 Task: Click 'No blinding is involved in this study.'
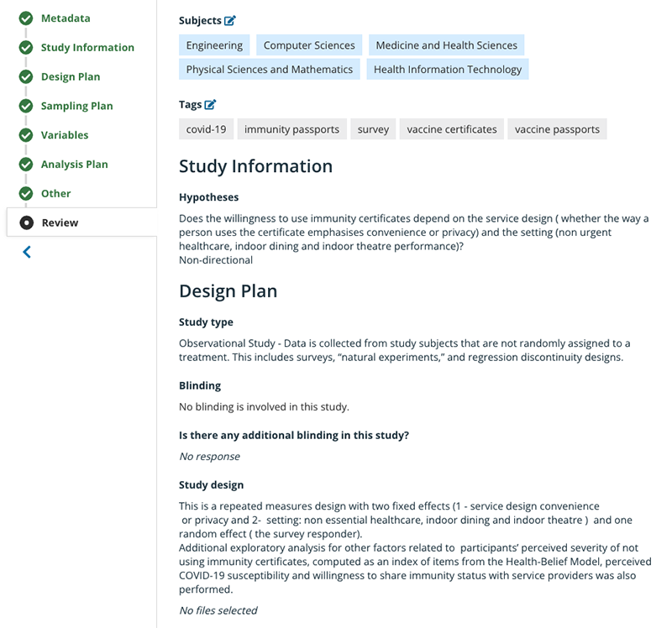point(264,406)
